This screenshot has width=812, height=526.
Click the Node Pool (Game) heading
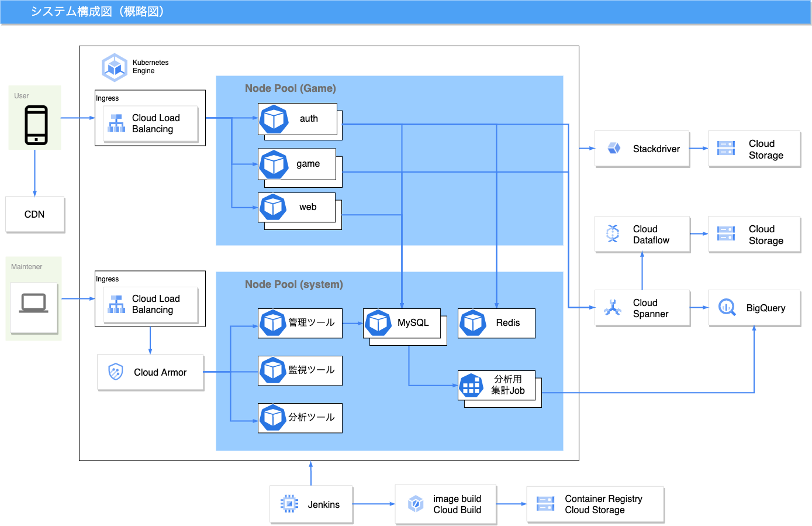tap(291, 88)
